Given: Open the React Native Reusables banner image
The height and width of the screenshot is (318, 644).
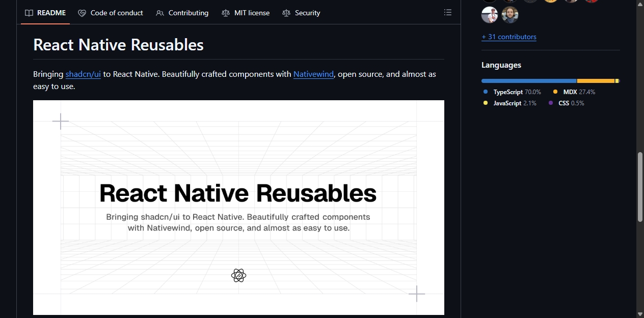Looking at the screenshot, I should [x=238, y=208].
